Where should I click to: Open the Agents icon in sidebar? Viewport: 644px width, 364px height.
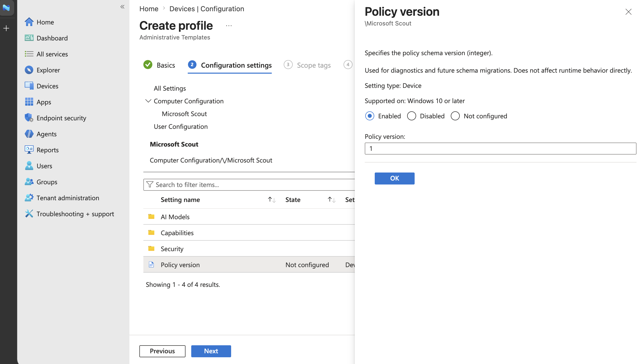pyautogui.click(x=29, y=134)
